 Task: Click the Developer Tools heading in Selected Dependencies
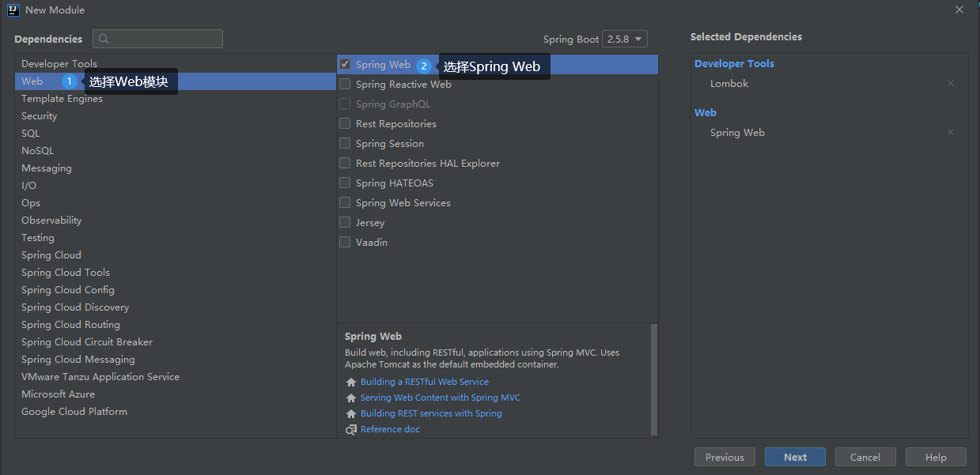pos(734,64)
